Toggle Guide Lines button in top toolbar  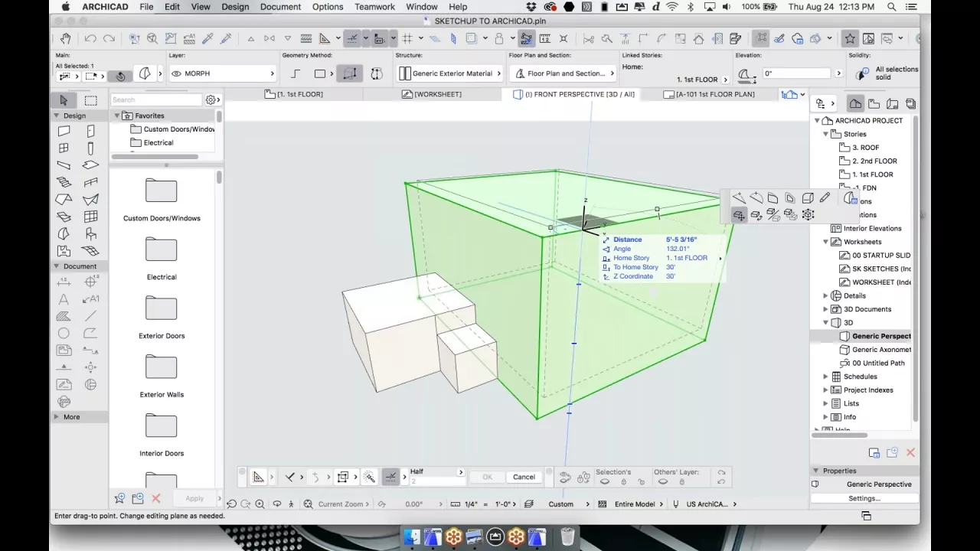(352, 38)
